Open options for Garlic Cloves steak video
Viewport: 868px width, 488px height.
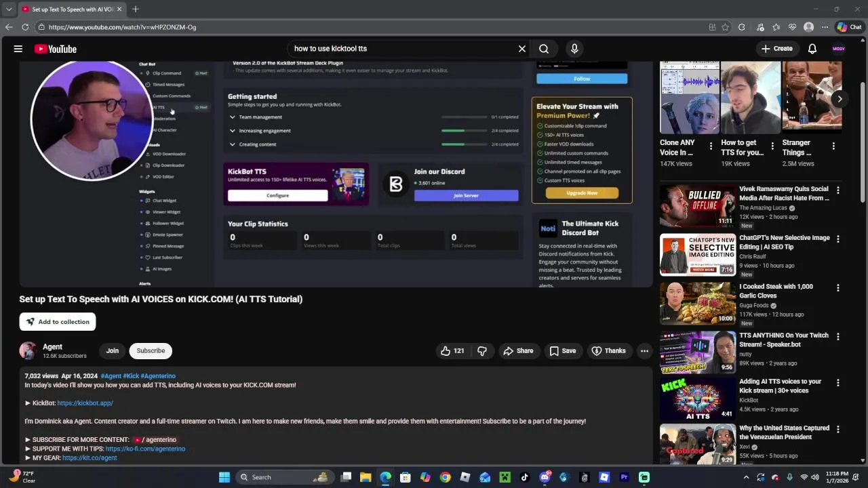838,288
